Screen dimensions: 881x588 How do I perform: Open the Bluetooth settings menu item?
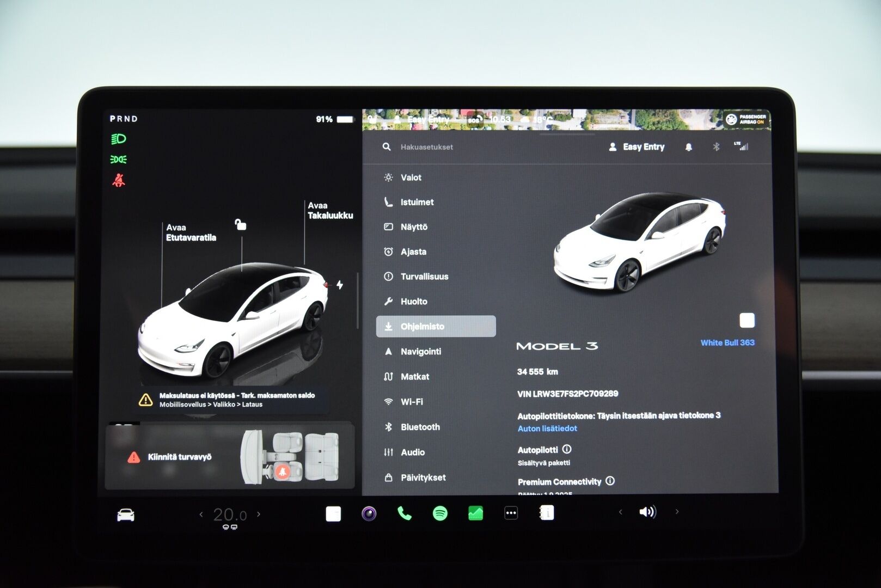[412, 427]
